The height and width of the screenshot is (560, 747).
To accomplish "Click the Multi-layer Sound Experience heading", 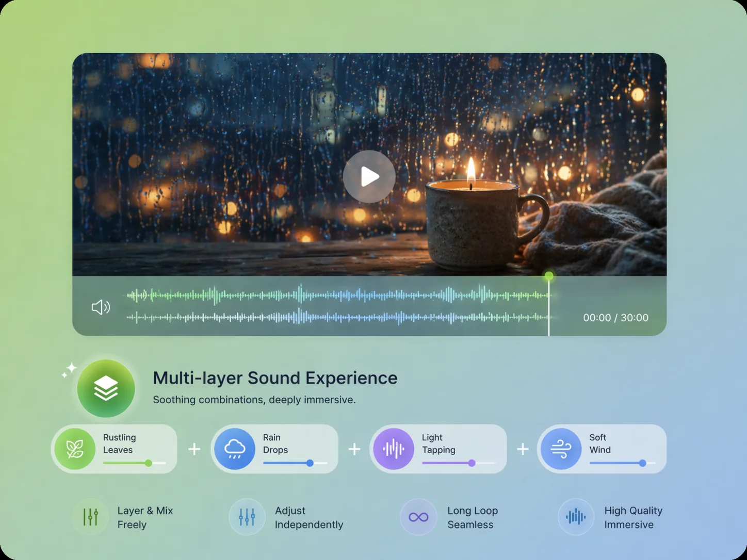I will (x=274, y=378).
